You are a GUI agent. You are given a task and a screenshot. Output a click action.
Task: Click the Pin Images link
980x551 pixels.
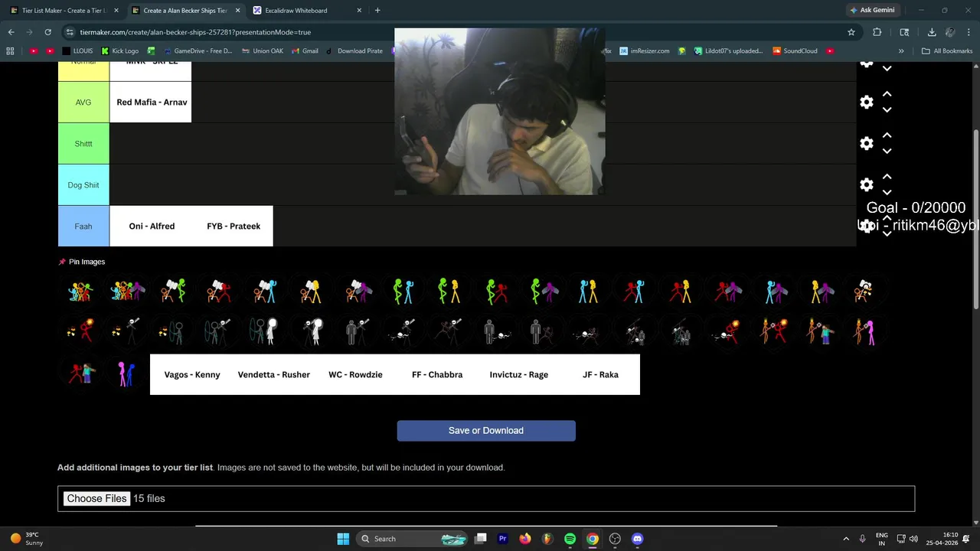87,262
